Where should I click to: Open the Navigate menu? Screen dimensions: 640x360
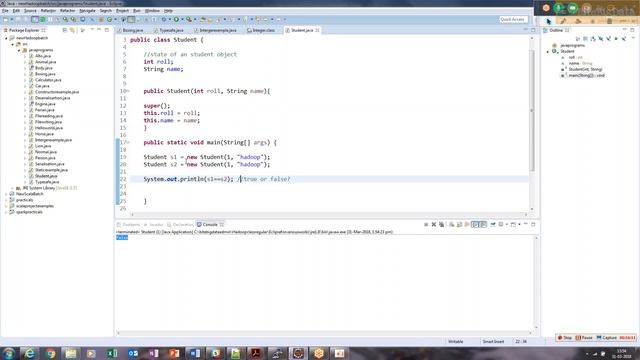[87, 11]
